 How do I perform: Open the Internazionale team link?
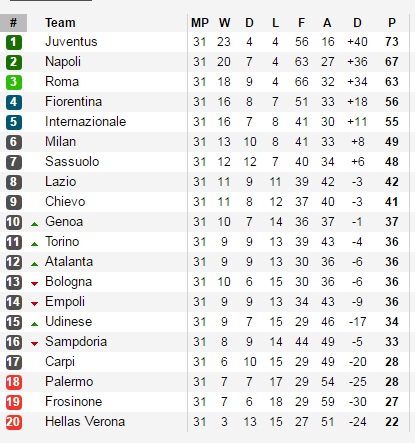click(86, 122)
